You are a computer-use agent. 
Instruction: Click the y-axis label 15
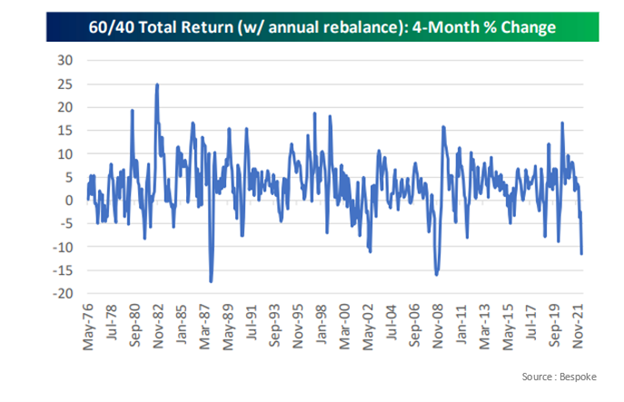(65, 131)
